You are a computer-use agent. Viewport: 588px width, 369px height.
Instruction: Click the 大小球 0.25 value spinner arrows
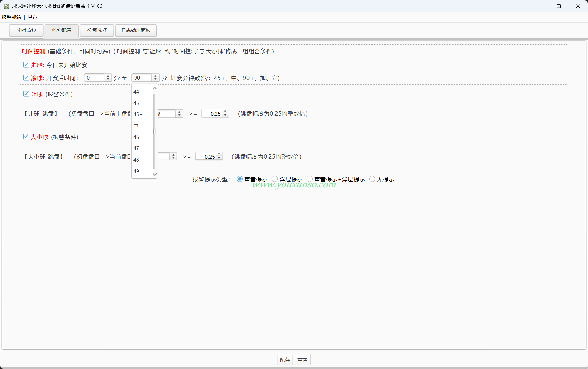click(x=219, y=157)
